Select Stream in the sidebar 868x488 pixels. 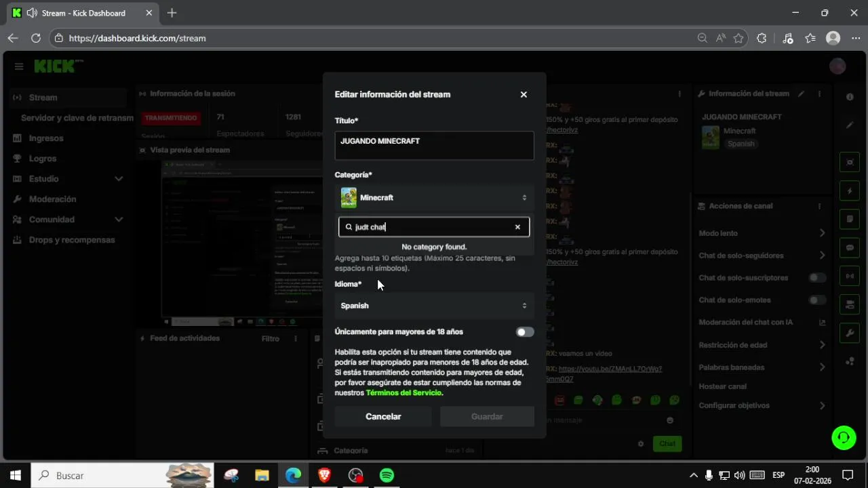point(68,98)
